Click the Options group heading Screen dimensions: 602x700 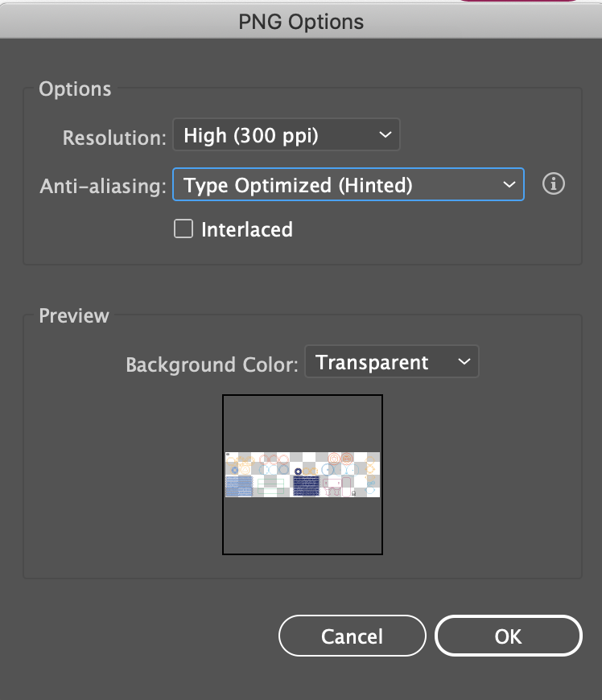tap(75, 89)
